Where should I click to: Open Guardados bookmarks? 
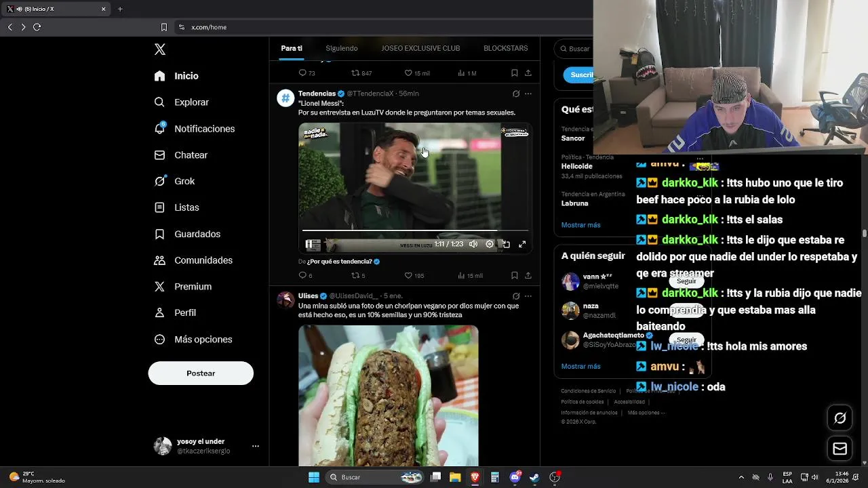point(187,234)
